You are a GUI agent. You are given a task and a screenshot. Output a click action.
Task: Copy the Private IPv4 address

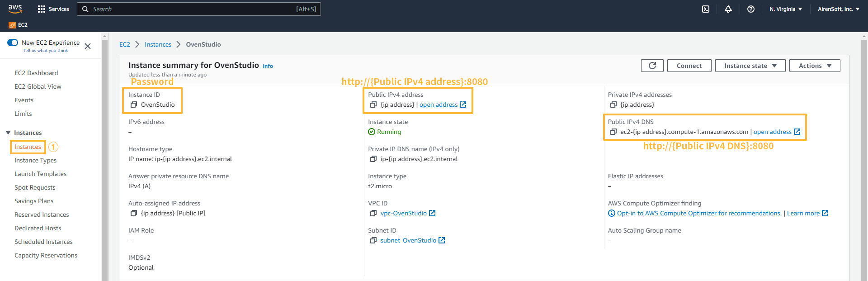click(613, 105)
